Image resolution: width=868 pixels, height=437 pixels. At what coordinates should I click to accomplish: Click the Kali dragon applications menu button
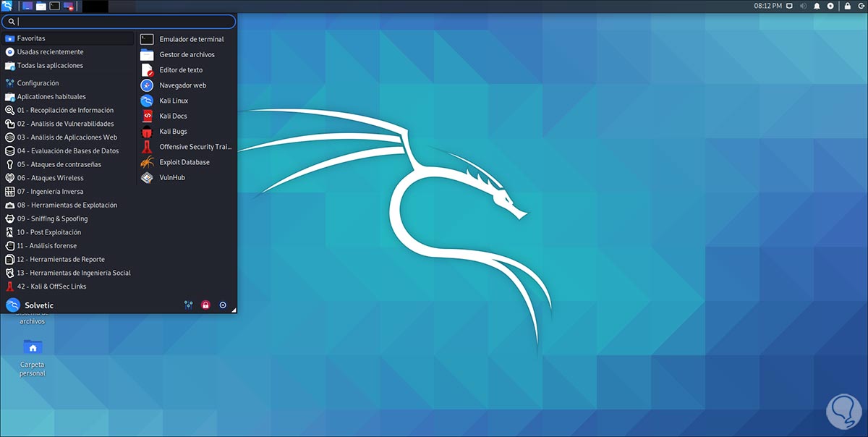[x=7, y=6]
